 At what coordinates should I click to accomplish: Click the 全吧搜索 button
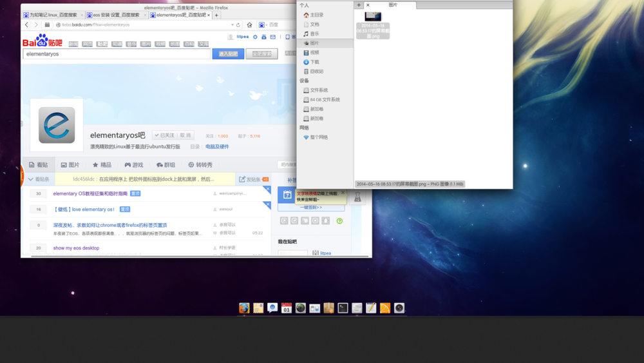click(261, 54)
